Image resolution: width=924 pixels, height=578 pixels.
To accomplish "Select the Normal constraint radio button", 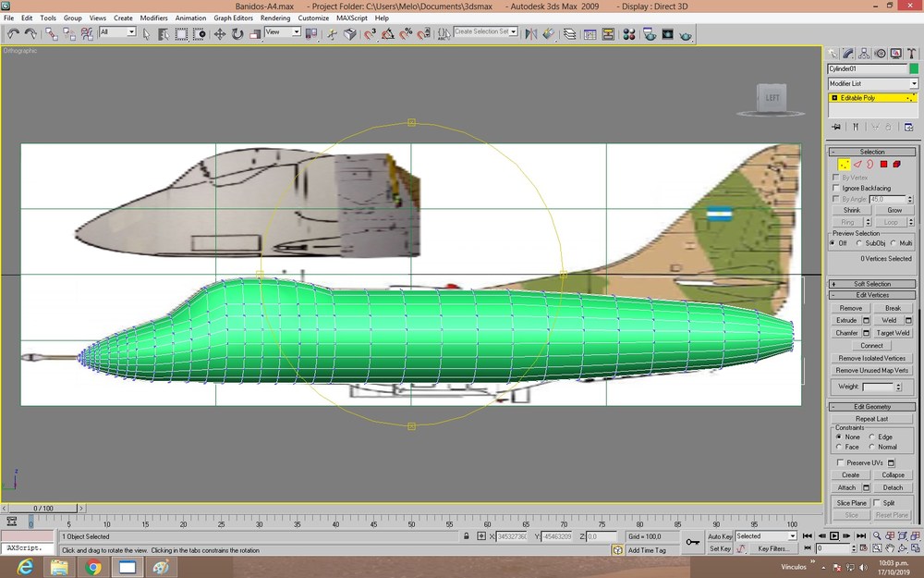I will click(871, 447).
